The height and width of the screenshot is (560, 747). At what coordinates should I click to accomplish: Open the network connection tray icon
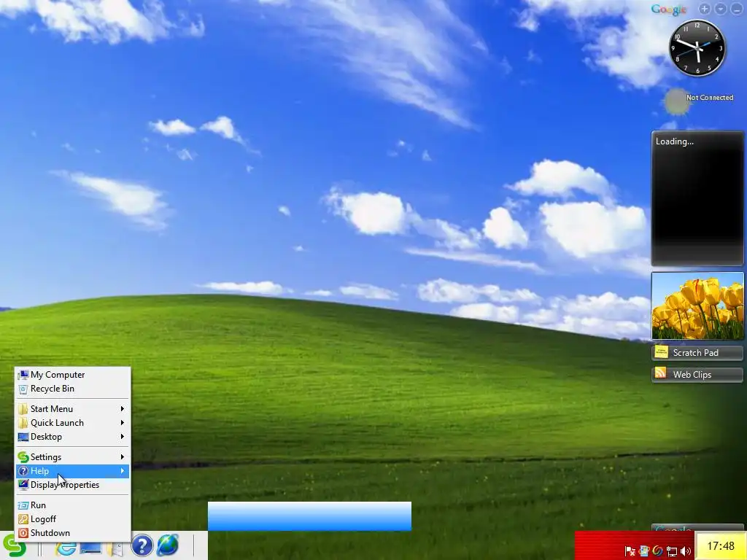click(x=672, y=551)
